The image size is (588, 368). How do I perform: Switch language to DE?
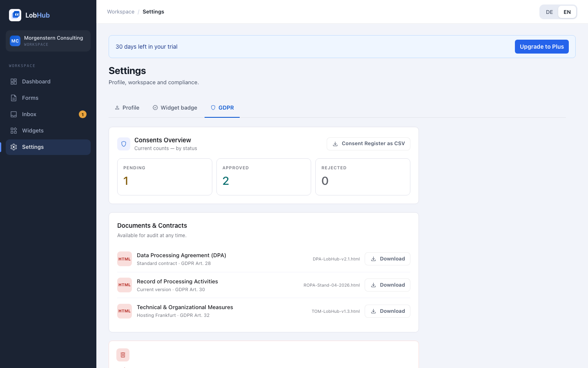[x=550, y=12]
